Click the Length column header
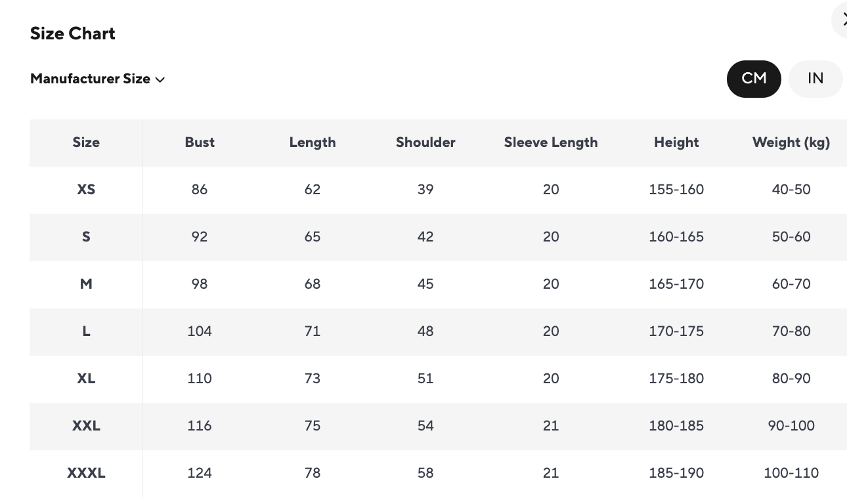The height and width of the screenshot is (504, 847). pos(313,142)
